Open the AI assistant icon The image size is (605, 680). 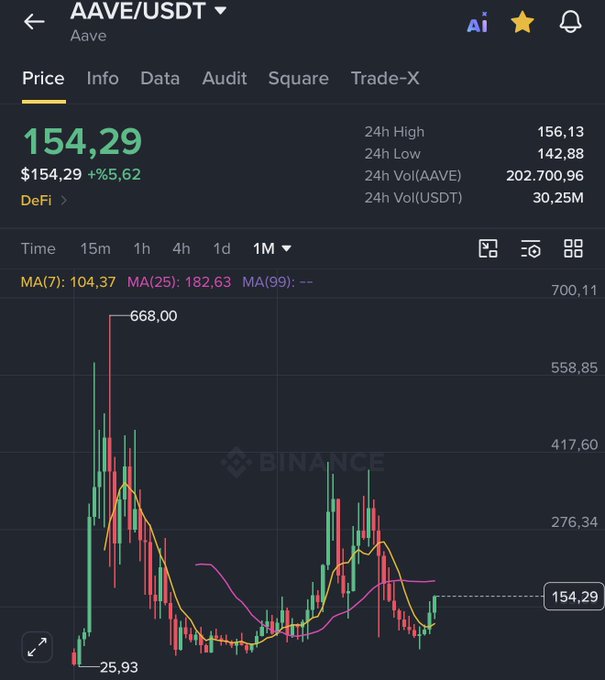[x=477, y=23]
